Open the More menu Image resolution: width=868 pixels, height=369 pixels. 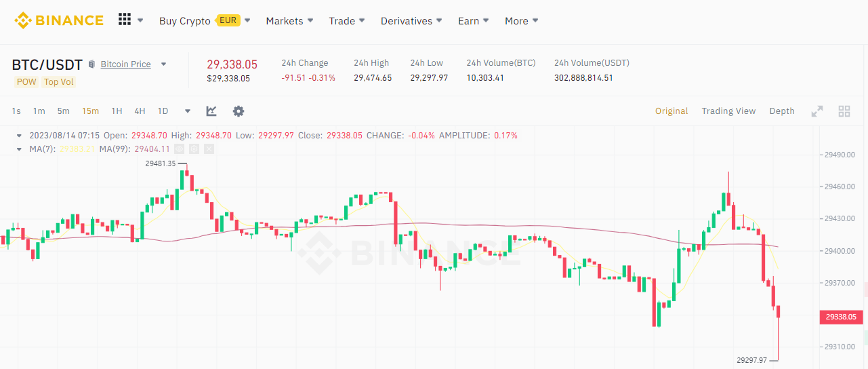point(521,21)
